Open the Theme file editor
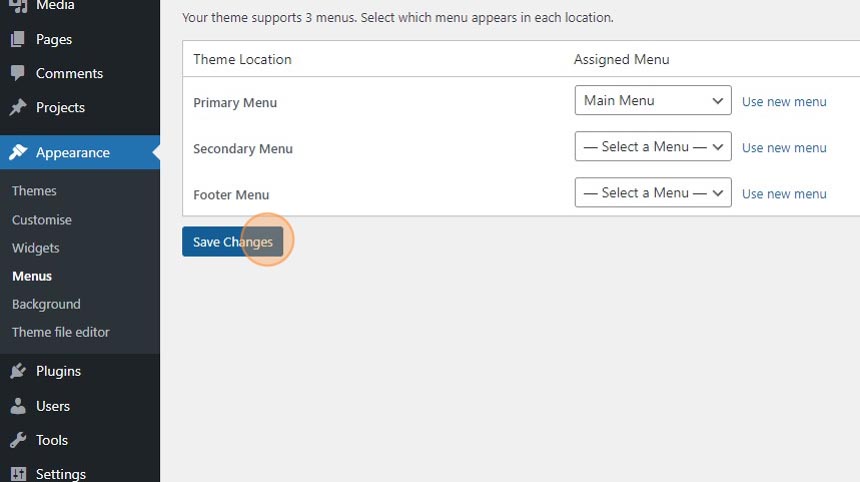The width and height of the screenshot is (860, 482). tap(61, 332)
